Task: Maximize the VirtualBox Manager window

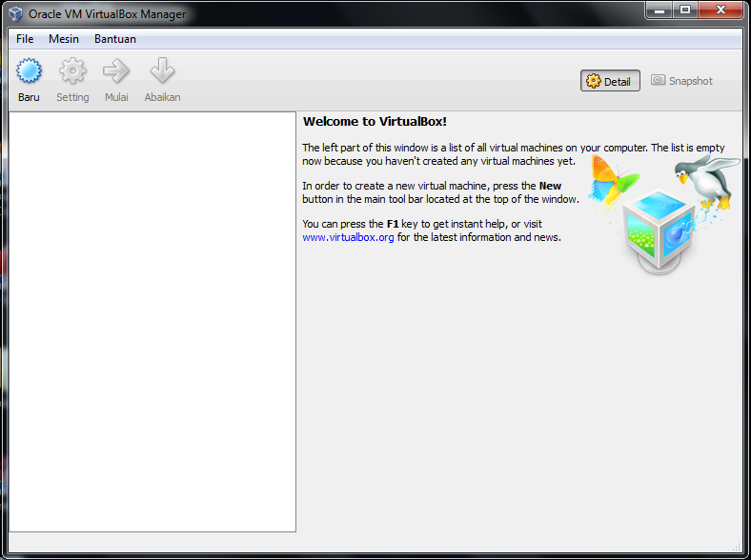Action: coord(685,10)
